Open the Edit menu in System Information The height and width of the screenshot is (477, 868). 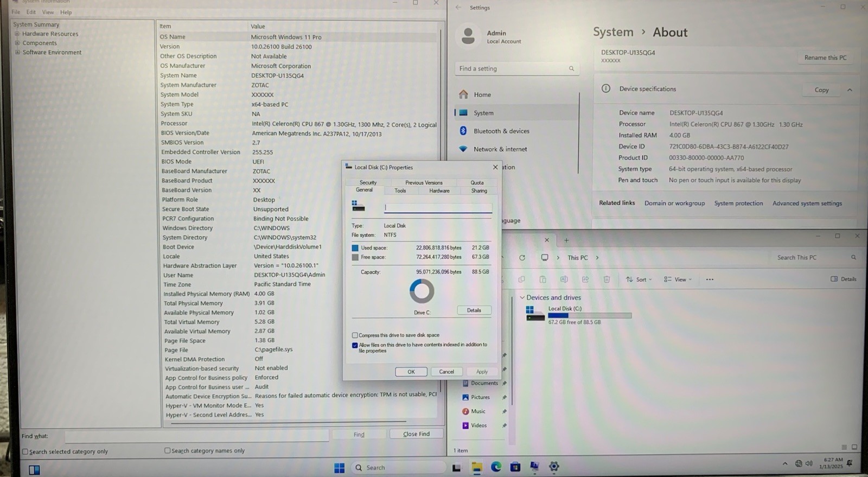click(31, 12)
